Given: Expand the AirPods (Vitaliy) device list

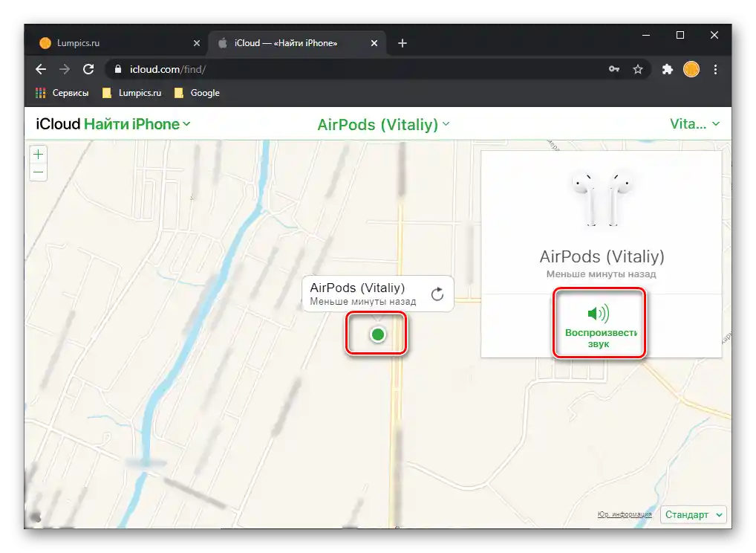Looking at the screenshot, I should click(x=383, y=124).
